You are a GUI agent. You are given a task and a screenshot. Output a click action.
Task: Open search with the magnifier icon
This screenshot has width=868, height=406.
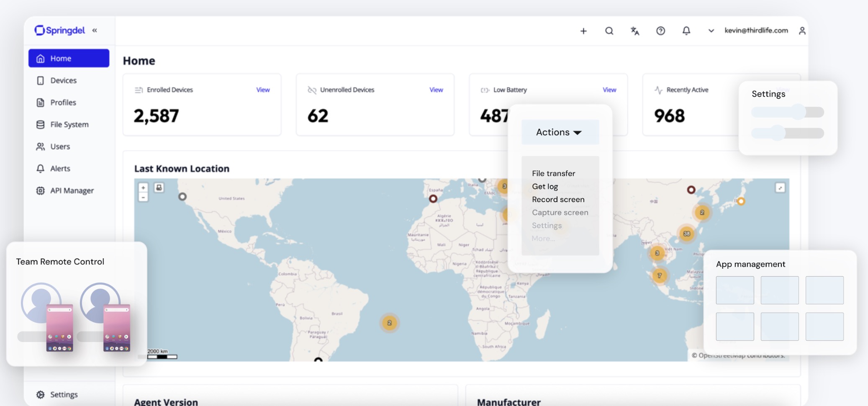609,31
